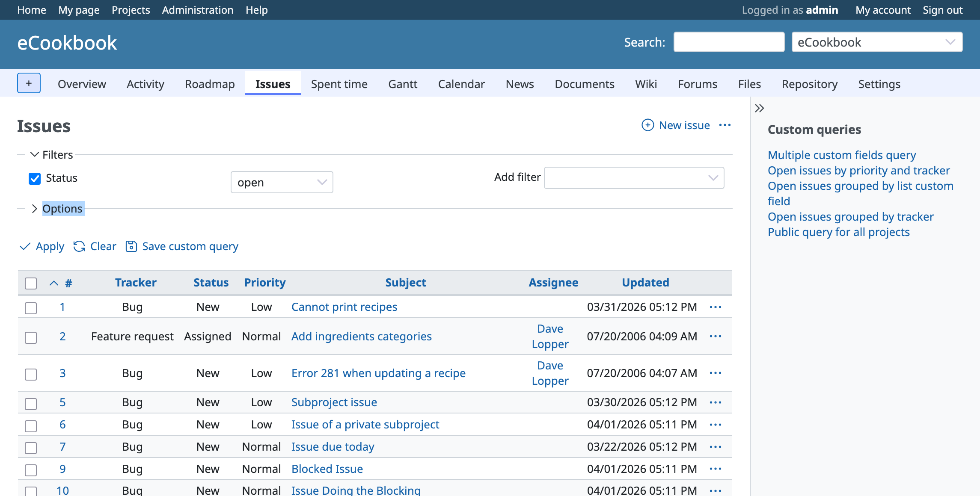Click the Search input field
This screenshot has width=980, height=496.
(729, 42)
